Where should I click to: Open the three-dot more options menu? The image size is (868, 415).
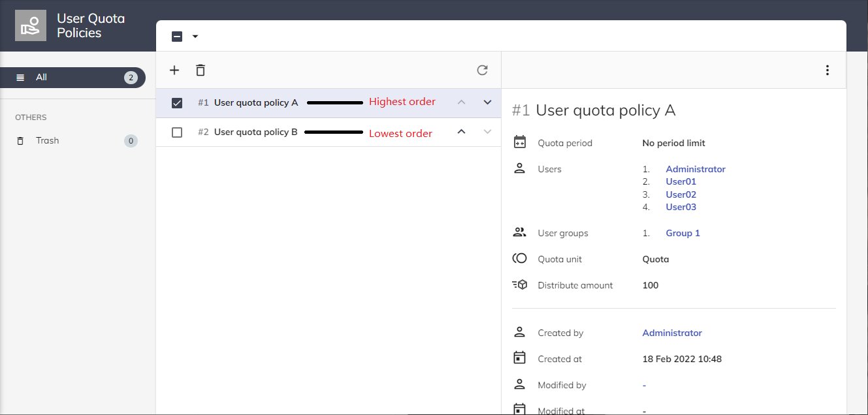828,70
